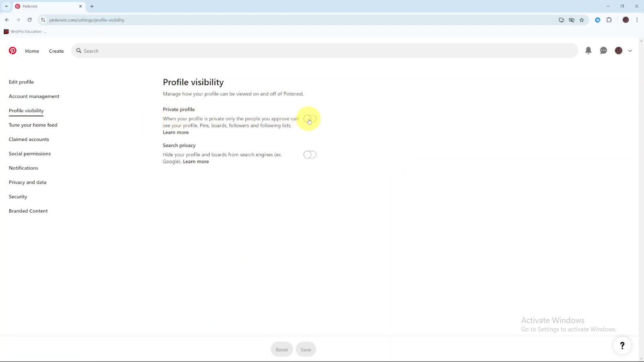Toggle Search privacy switch
644x362 pixels.
point(310,155)
